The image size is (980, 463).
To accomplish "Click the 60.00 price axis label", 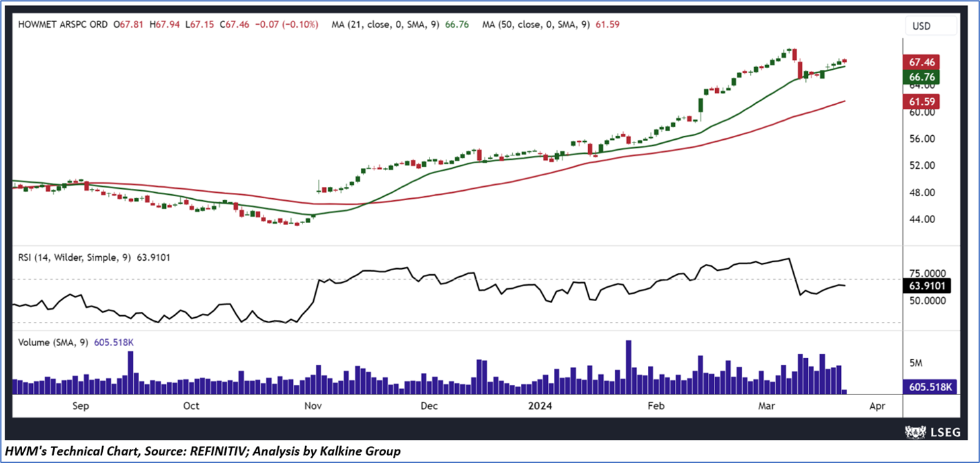I will click(x=921, y=112).
